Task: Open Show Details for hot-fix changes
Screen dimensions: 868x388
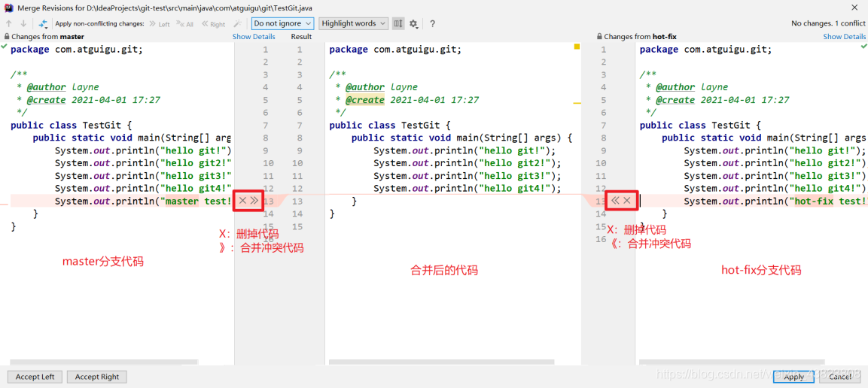Action: 844,37
